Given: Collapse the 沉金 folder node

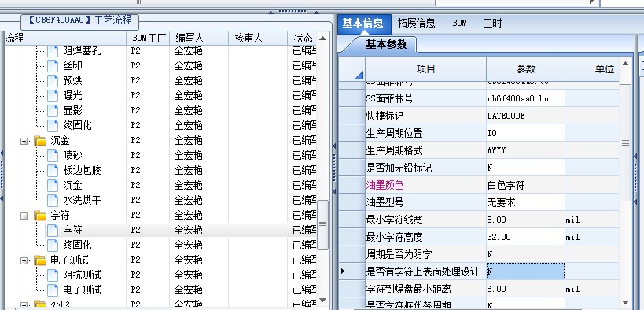Looking at the screenshot, I should [24, 141].
